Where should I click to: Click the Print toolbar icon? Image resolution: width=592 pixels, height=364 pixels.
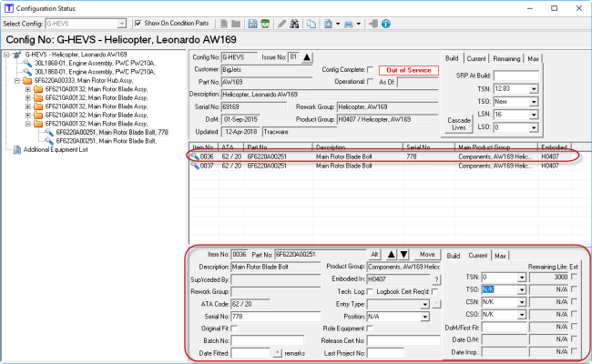tap(349, 24)
